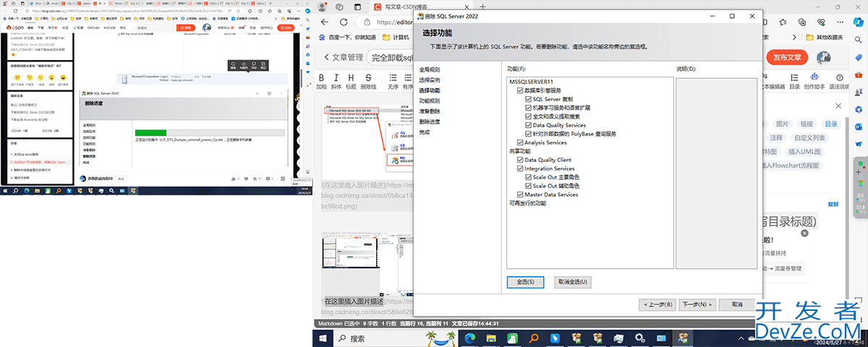Toggle the Master Data Services checkbox

tap(520, 194)
